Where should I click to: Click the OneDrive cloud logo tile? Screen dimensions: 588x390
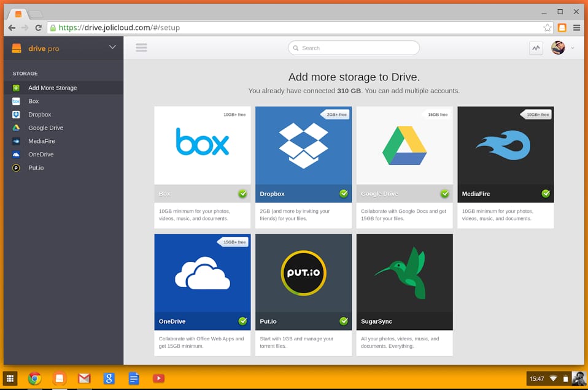tap(202, 273)
